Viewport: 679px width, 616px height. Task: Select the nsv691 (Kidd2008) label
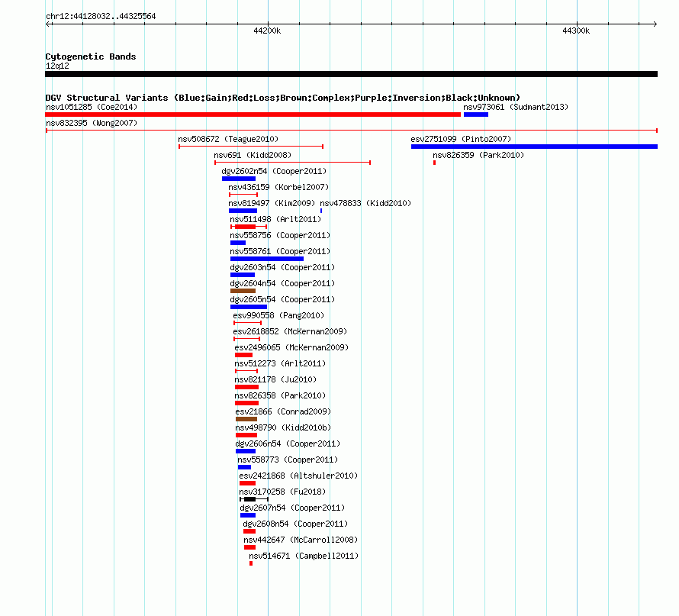[x=253, y=155]
